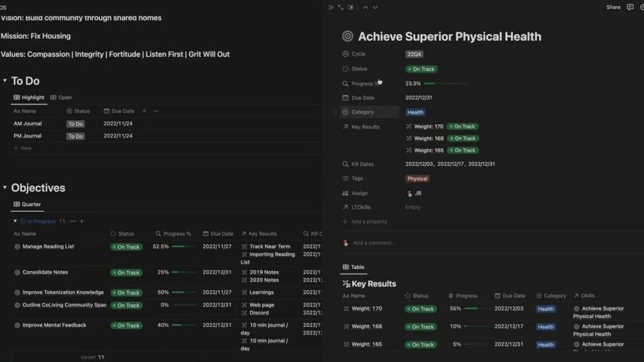This screenshot has height=362, width=644.
Task: Click the Share button
Action: [x=613, y=8]
